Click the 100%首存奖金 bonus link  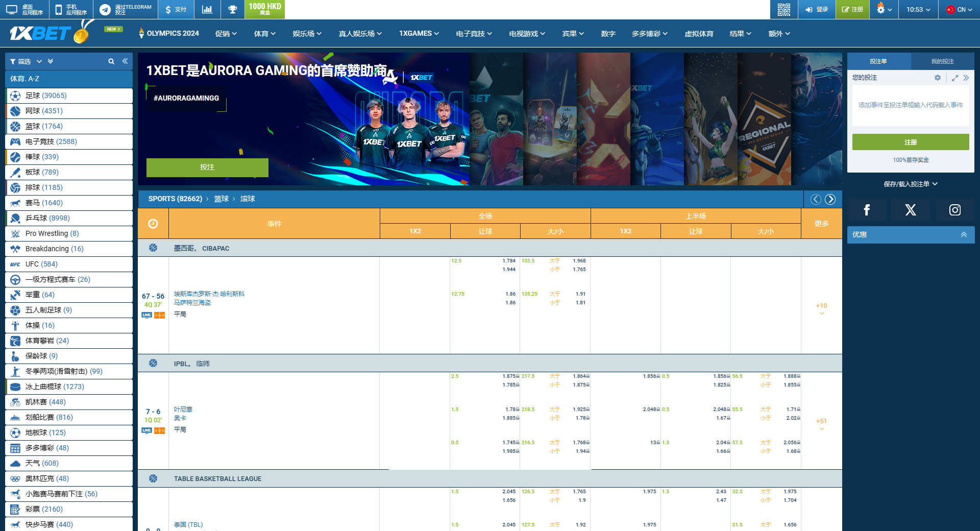[x=911, y=160]
